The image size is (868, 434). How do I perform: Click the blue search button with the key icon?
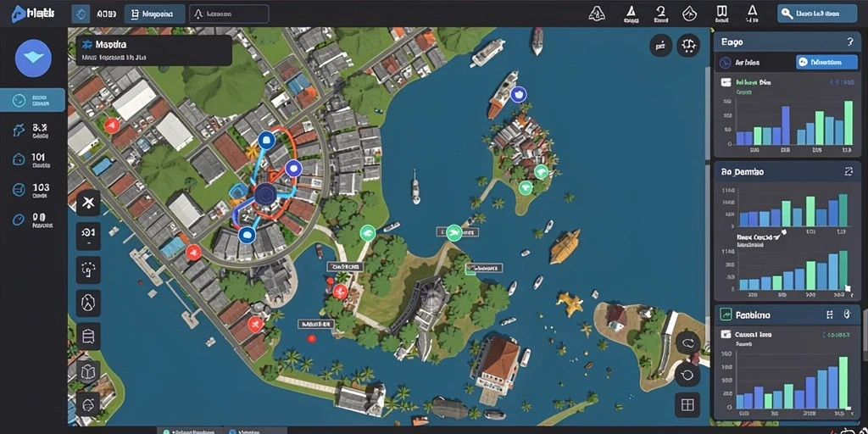[817, 14]
